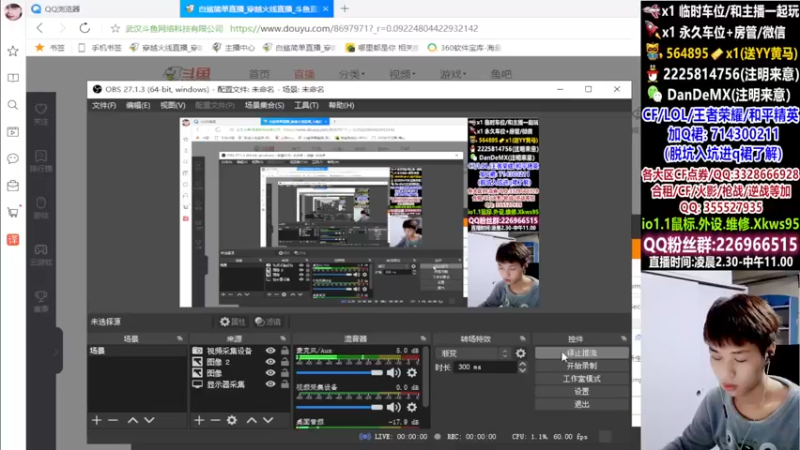The width and height of the screenshot is (800, 450).
Task: Open transition properties gear next to 渐变
Action: tap(520, 353)
